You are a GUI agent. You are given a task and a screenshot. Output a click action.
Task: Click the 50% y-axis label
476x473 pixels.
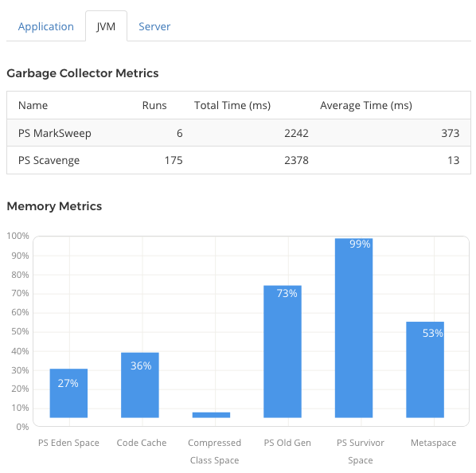click(x=20, y=331)
